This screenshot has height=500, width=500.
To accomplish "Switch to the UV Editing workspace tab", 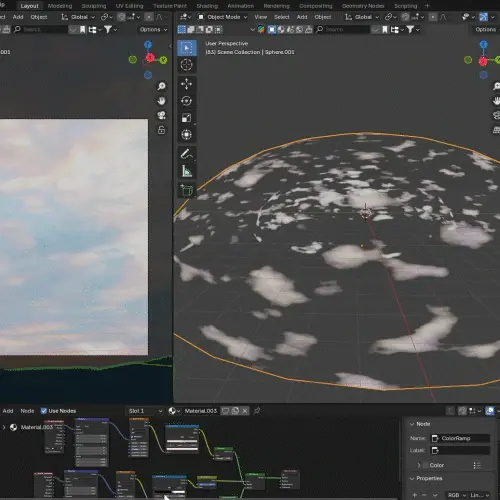I will click(x=129, y=6).
